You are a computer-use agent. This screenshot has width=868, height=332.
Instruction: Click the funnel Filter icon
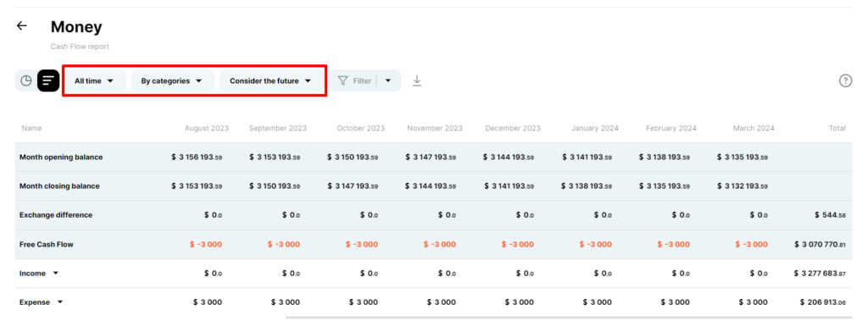click(x=342, y=80)
